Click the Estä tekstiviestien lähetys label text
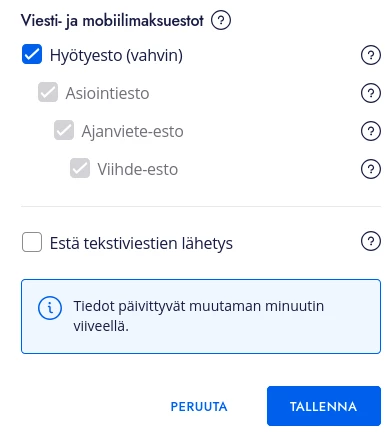 pyautogui.click(x=141, y=243)
